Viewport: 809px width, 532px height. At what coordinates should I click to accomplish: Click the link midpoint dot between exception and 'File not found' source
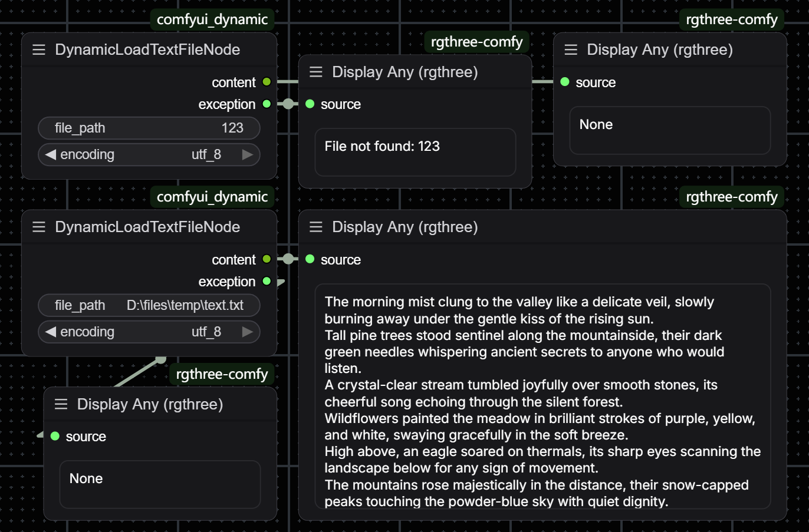288,104
